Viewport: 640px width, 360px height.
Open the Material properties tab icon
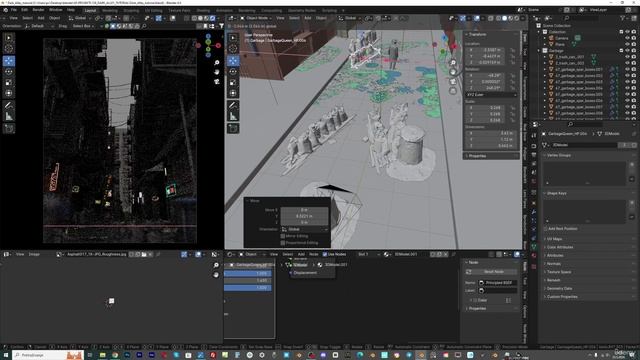point(534,256)
